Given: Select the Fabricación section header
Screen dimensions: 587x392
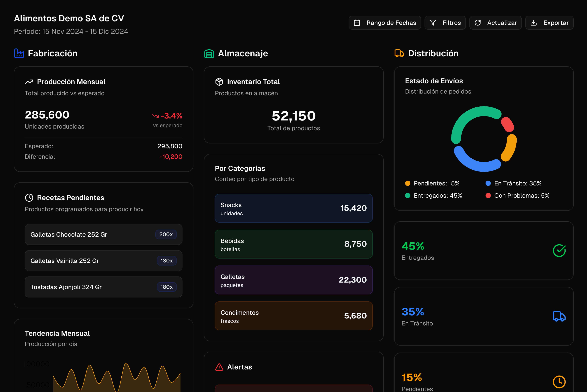Looking at the screenshot, I should pos(52,53).
